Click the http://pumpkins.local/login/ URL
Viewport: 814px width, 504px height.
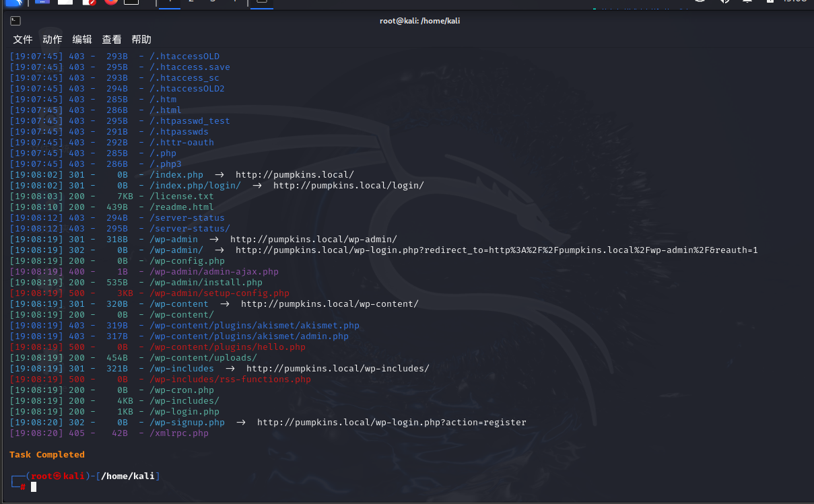click(349, 186)
